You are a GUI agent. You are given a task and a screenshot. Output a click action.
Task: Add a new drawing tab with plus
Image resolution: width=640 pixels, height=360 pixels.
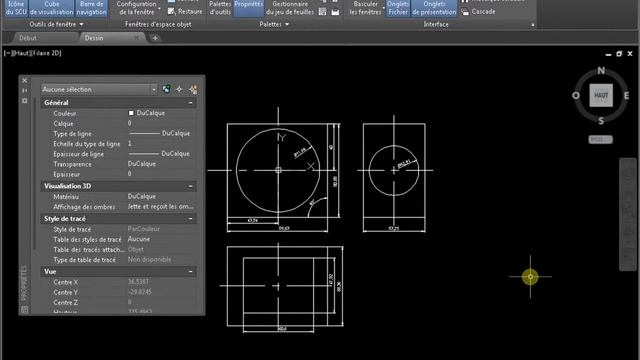point(155,38)
